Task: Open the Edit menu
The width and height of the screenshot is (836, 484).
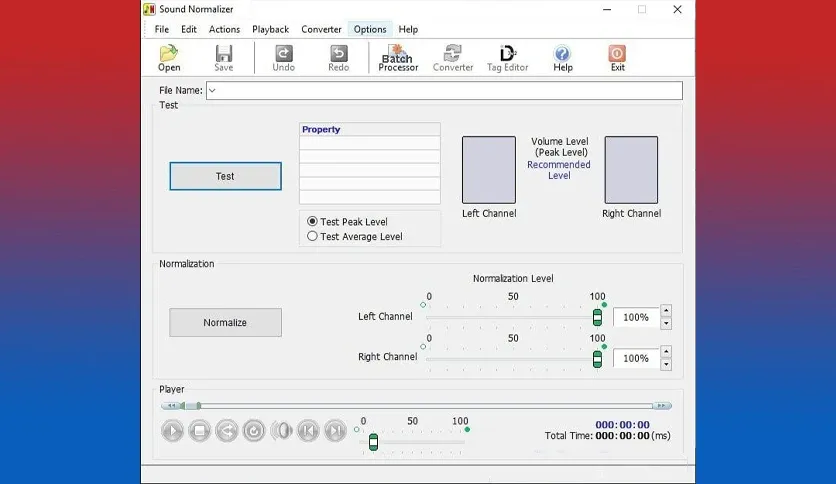Action: coord(189,29)
